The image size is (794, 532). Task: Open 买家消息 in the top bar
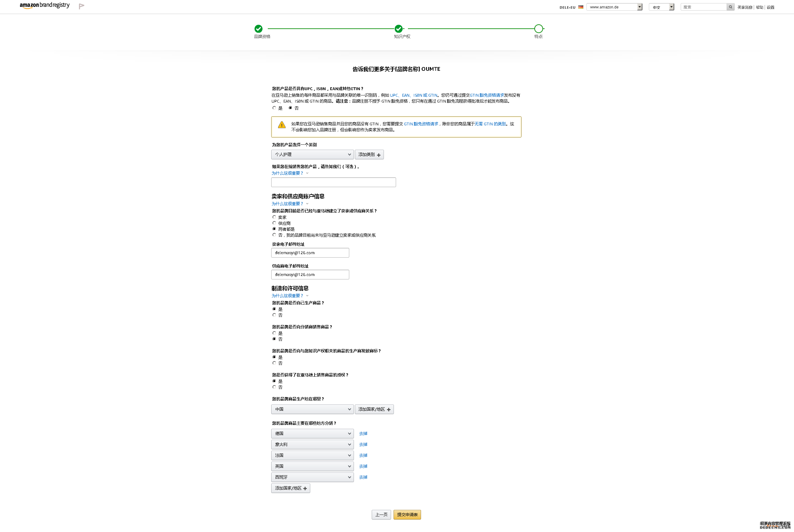[745, 7]
